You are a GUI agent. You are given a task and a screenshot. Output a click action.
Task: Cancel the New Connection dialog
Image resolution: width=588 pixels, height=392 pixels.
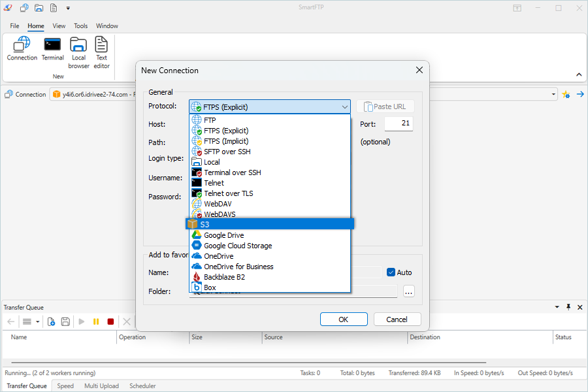(x=397, y=319)
